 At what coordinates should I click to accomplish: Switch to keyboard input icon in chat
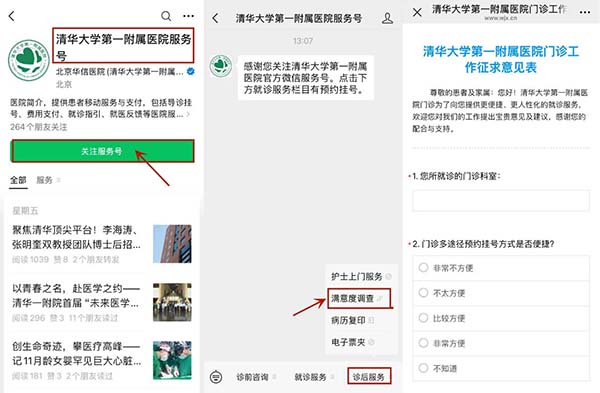click(x=216, y=377)
